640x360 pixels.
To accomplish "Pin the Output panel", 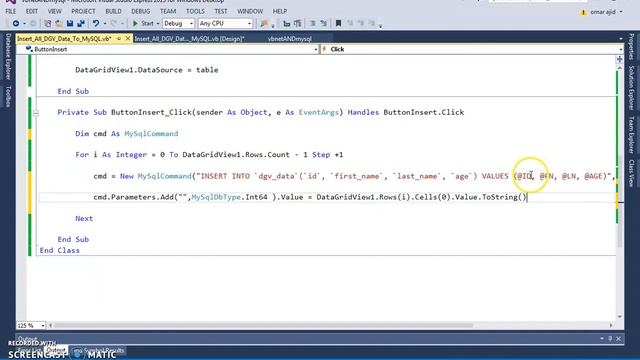I will click(610, 338).
